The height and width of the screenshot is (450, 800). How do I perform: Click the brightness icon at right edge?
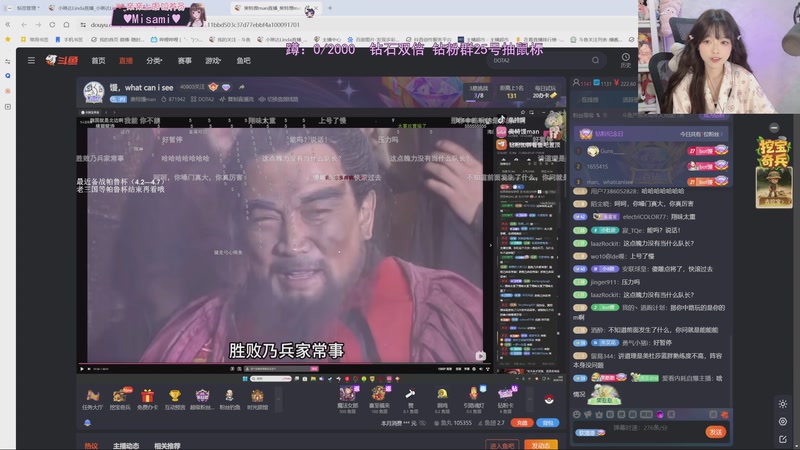[x=783, y=404]
